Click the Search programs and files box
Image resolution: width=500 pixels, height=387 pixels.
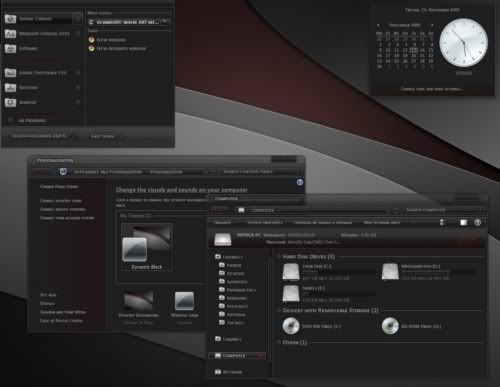pos(43,136)
